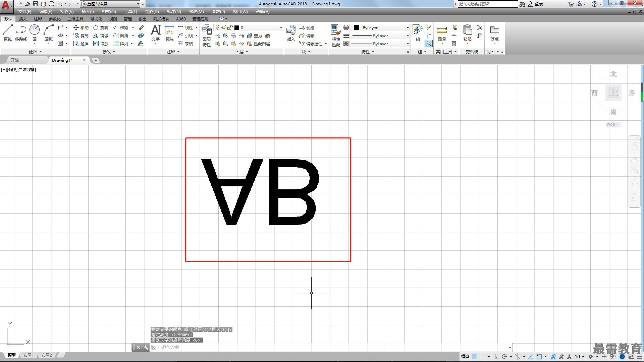The image size is (644, 362).
Task: Open the linetype ByLayer dropdown
Action: tap(380, 44)
